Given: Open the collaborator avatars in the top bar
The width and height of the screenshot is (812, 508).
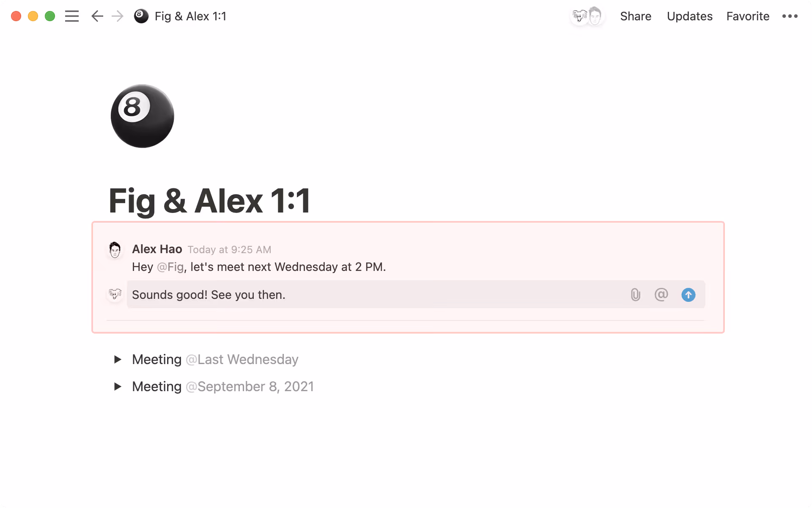Looking at the screenshot, I should 587,16.
